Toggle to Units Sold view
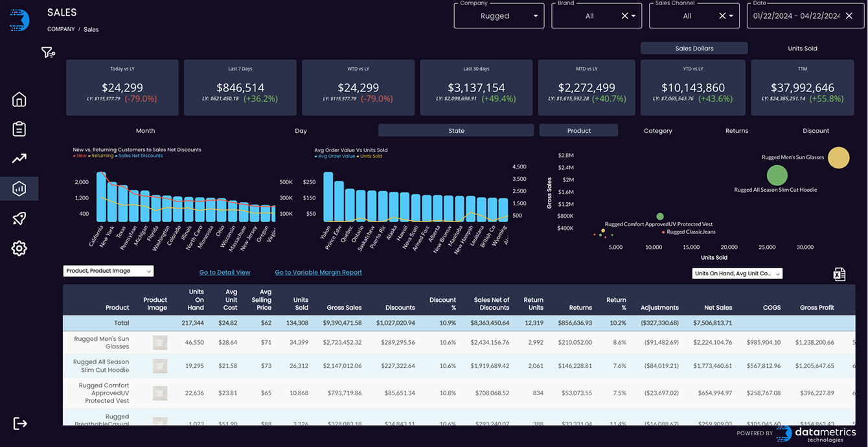This screenshot has width=868, height=447. pos(803,49)
